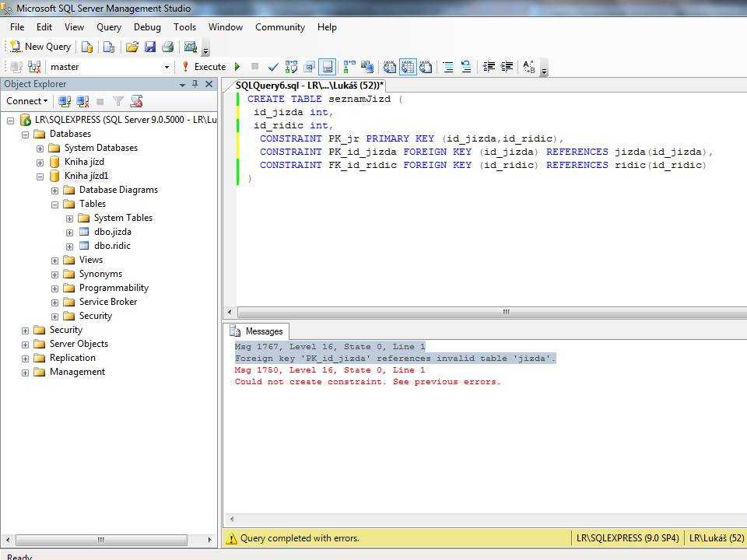Click the Database Engine Query icon
747x560 pixels.
(x=87, y=47)
